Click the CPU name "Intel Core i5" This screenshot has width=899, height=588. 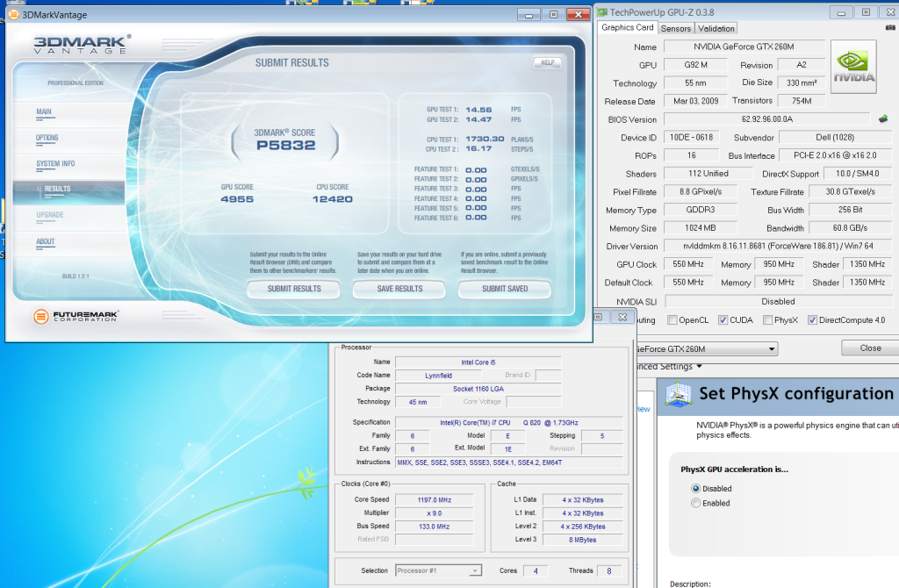coord(478,362)
